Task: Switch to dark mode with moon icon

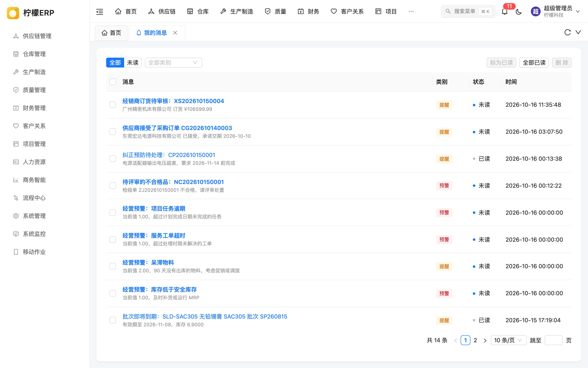Action: [519, 11]
